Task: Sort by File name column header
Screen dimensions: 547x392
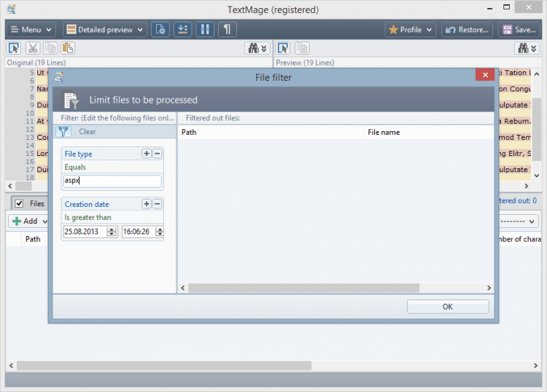Action: coord(429,133)
